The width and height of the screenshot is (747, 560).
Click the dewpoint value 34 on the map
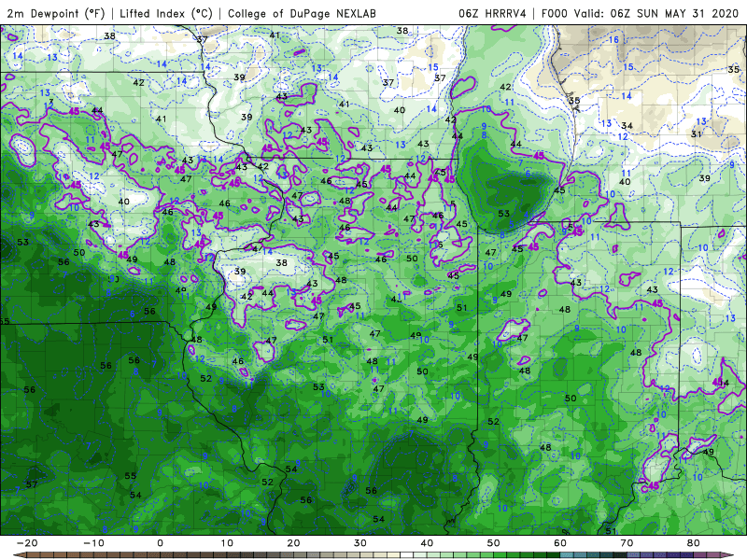coord(627,126)
